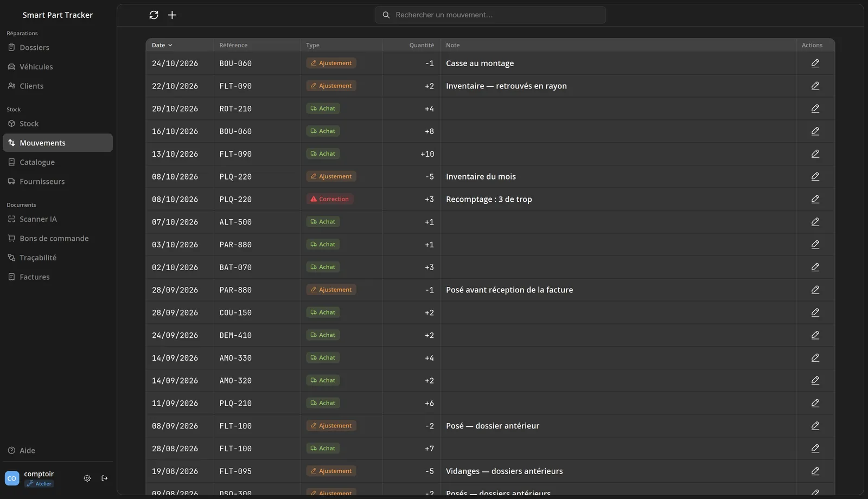The height and width of the screenshot is (499, 868).
Task: Click the Correction type badge
Action: [330, 199]
